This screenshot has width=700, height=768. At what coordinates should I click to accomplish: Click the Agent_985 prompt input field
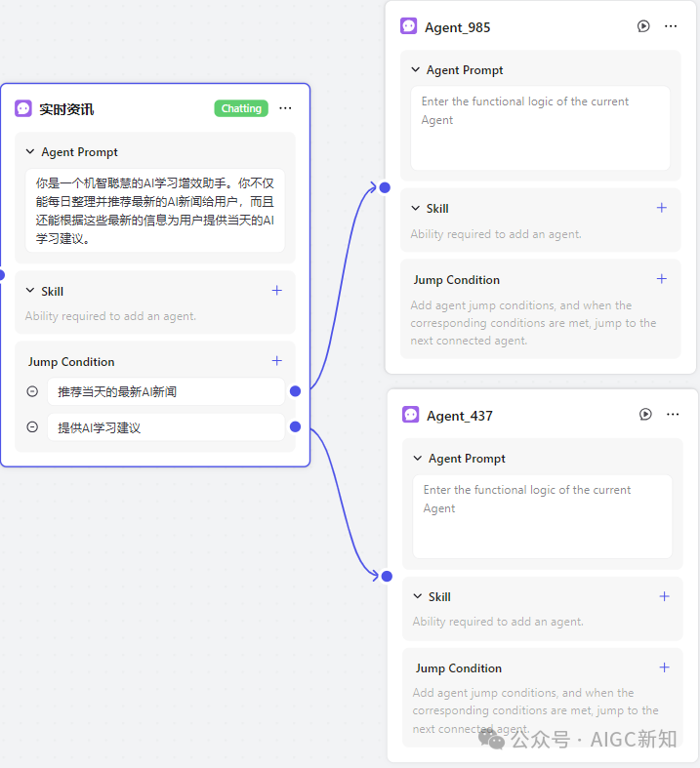point(540,129)
